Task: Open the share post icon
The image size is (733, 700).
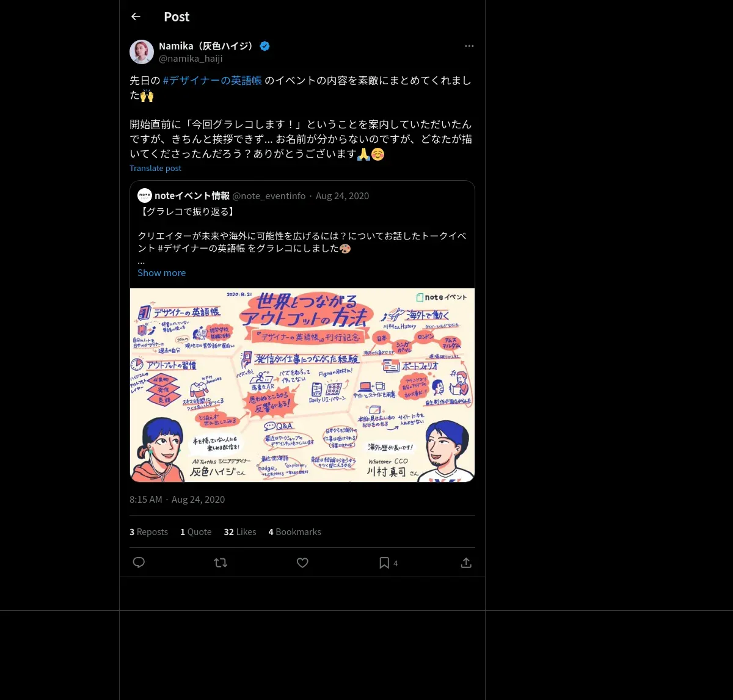Action: pyautogui.click(x=466, y=563)
